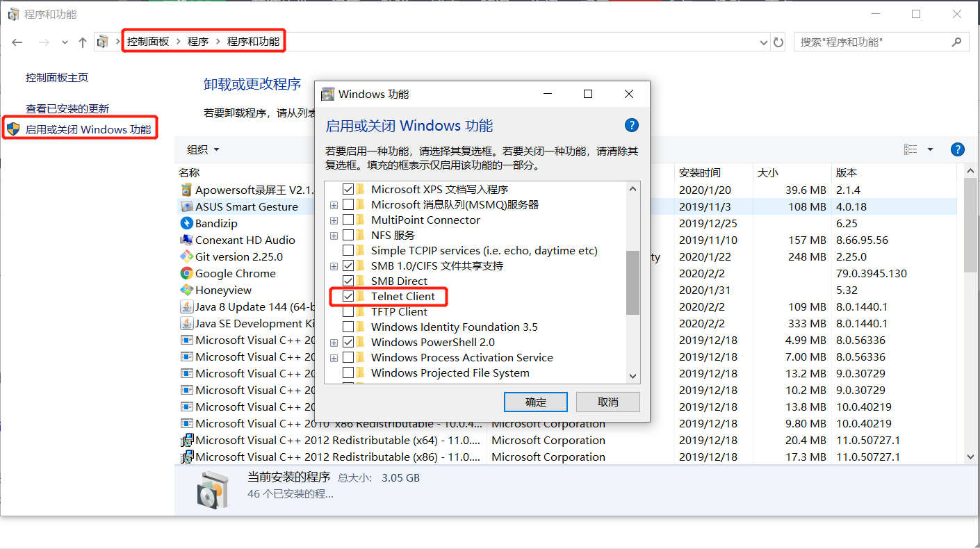The image size is (980, 549).
Task: Click the features list scroll-down arrow
Action: click(632, 376)
